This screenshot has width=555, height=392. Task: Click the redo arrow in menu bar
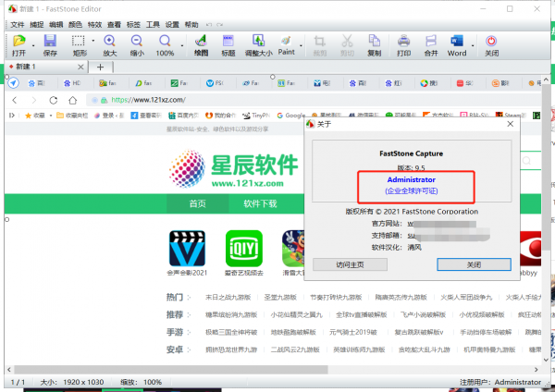pyautogui.click(x=220, y=25)
